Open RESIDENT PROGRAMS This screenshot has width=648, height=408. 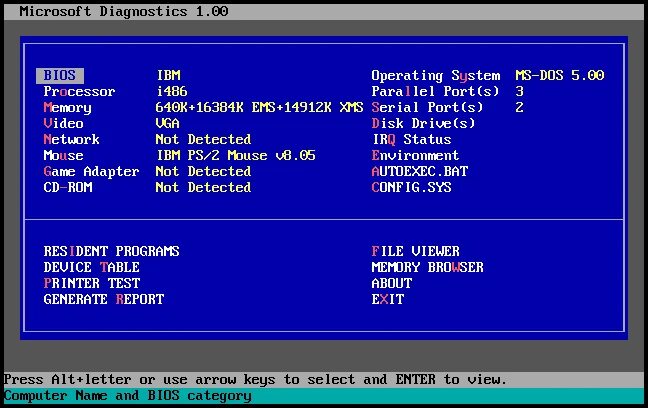(112, 251)
